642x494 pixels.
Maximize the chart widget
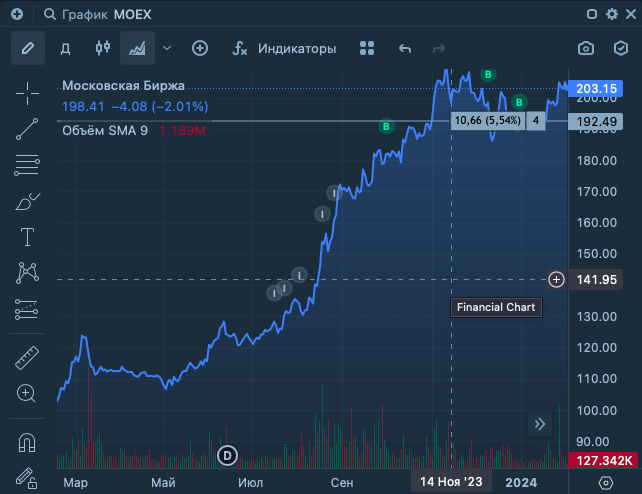(592, 14)
